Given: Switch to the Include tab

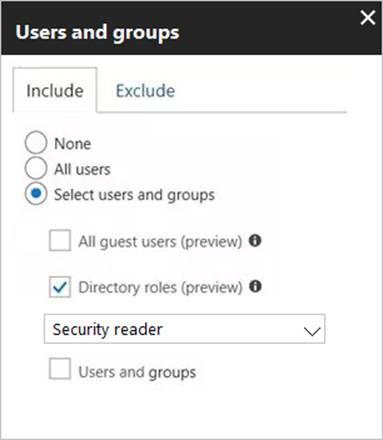Looking at the screenshot, I should pyautogui.click(x=55, y=90).
